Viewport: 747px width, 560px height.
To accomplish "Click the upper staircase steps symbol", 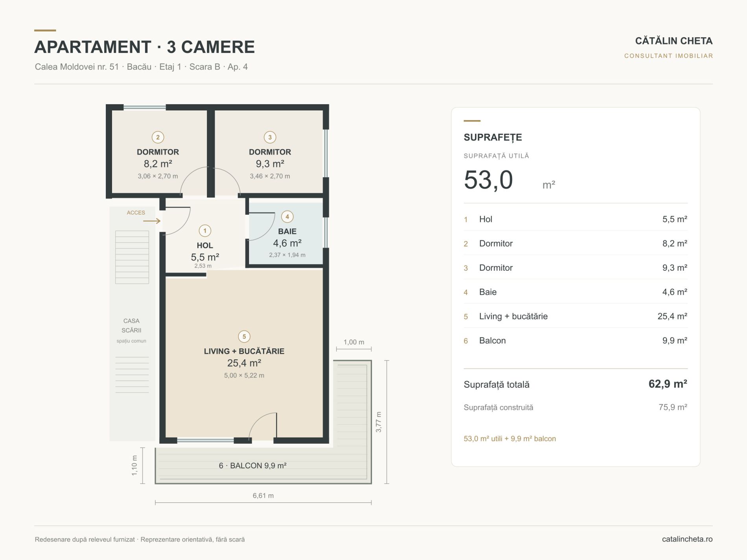I will coord(132,257).
